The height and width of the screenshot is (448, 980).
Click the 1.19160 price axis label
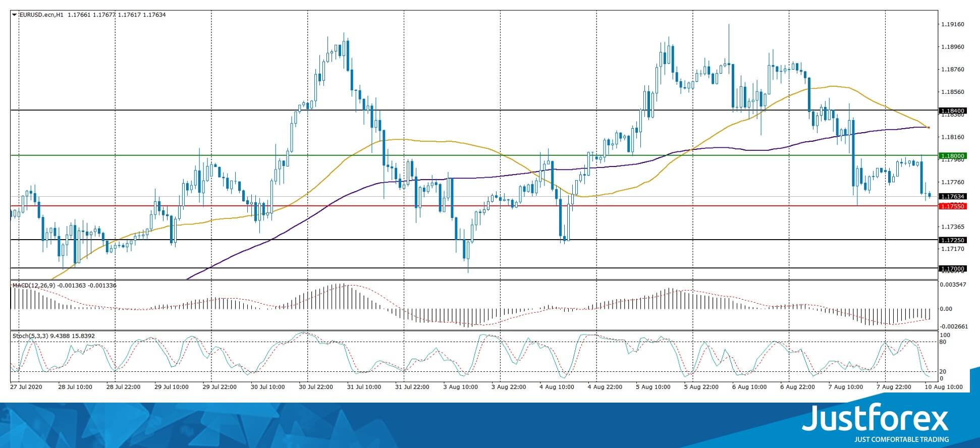pos(953,24)
